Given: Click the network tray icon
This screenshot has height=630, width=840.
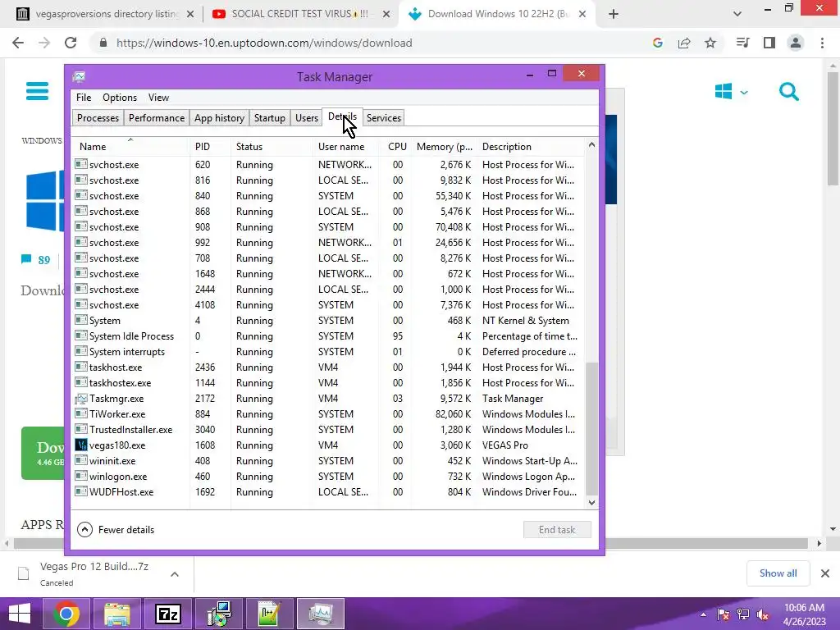Looking at the screenshot, I should tap(743, 614).
